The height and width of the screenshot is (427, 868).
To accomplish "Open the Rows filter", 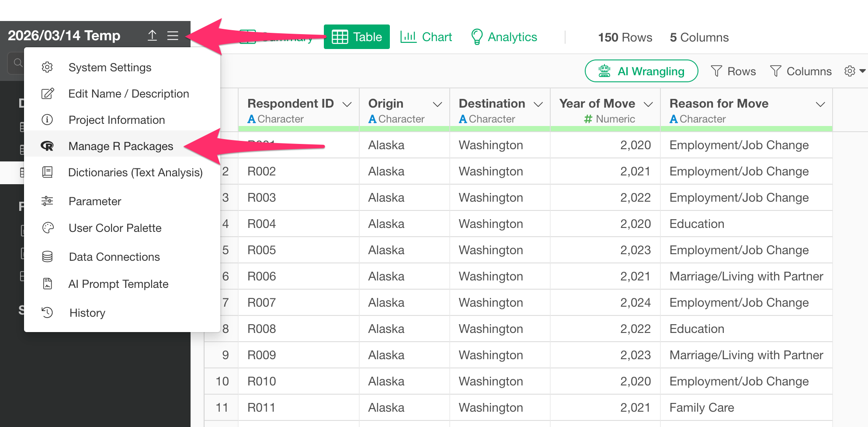I will (x=733, y=71).
